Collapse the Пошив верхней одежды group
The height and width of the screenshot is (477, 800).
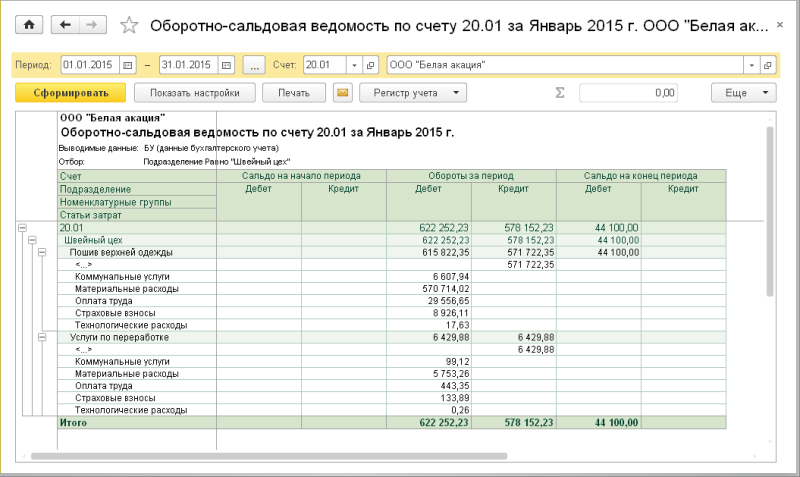pos(42,252)
